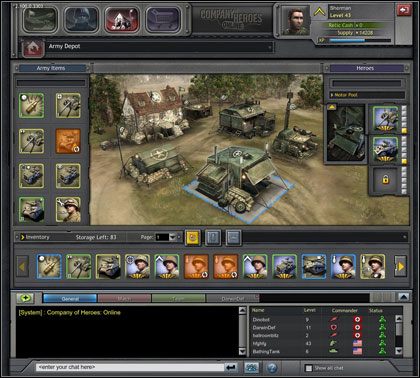Expand the Army Depot location dropdown

tap(270, 47)
